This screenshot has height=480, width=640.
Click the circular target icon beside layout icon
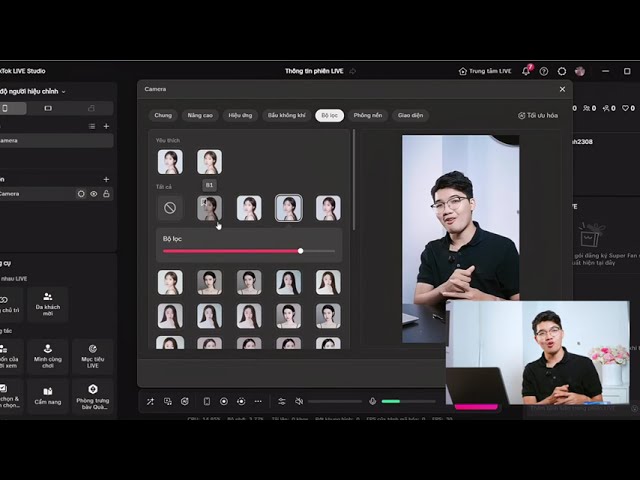click(x=185, y=402)
